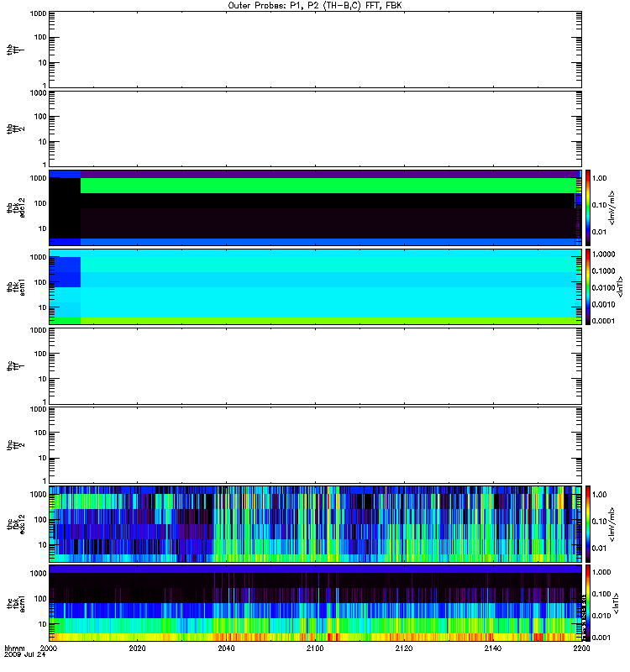
Task: Select the empty thb fft 1 plot panel
Action: click(x=315, y=50)
